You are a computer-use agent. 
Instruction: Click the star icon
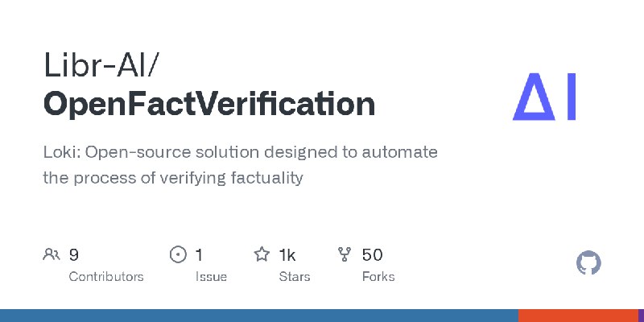coord(262,254)
